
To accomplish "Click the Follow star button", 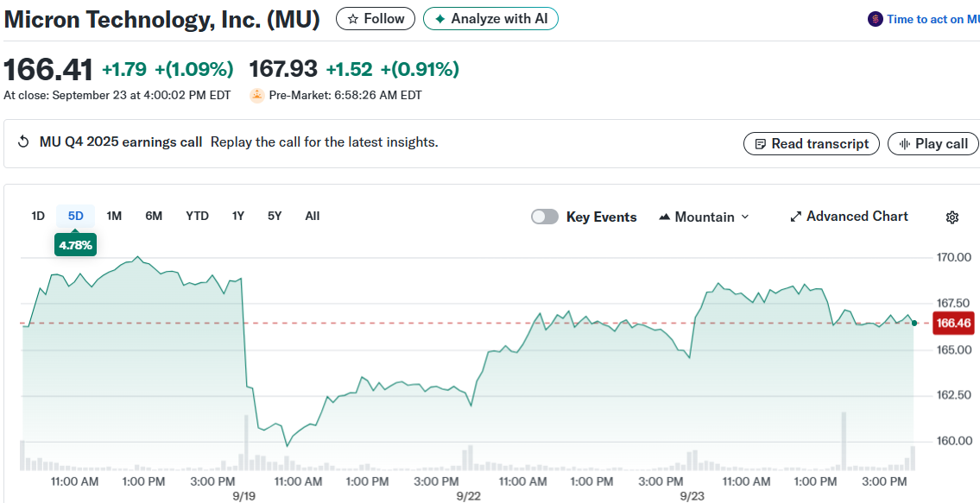I will point(375,19).
